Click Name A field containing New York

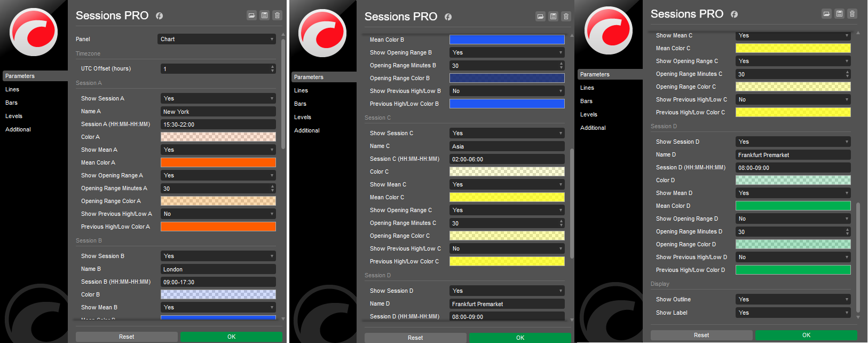218,112
